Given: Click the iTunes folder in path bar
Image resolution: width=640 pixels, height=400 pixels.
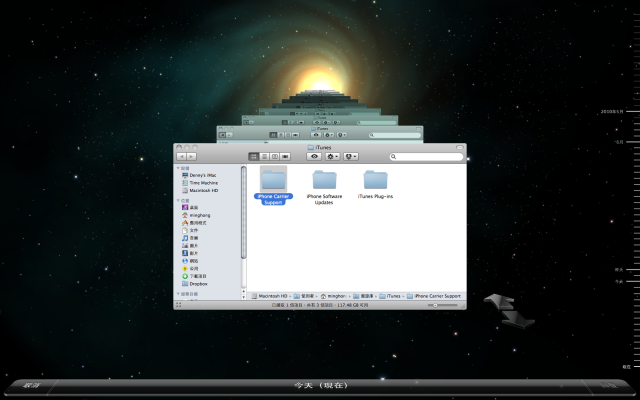Looking at the screenshot, I should 392,297.
